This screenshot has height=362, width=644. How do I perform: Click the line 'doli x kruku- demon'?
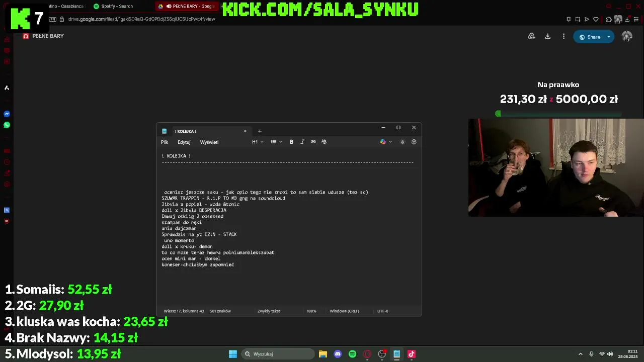tap(187, 246)
